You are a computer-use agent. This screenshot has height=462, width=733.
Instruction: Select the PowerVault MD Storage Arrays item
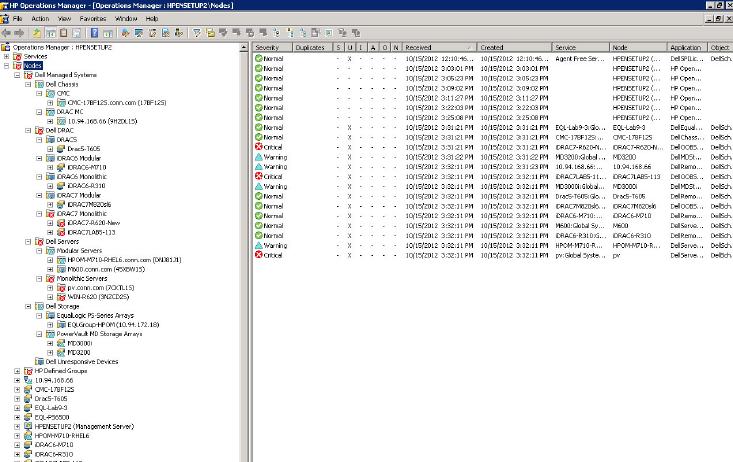[x=99, y=334]
